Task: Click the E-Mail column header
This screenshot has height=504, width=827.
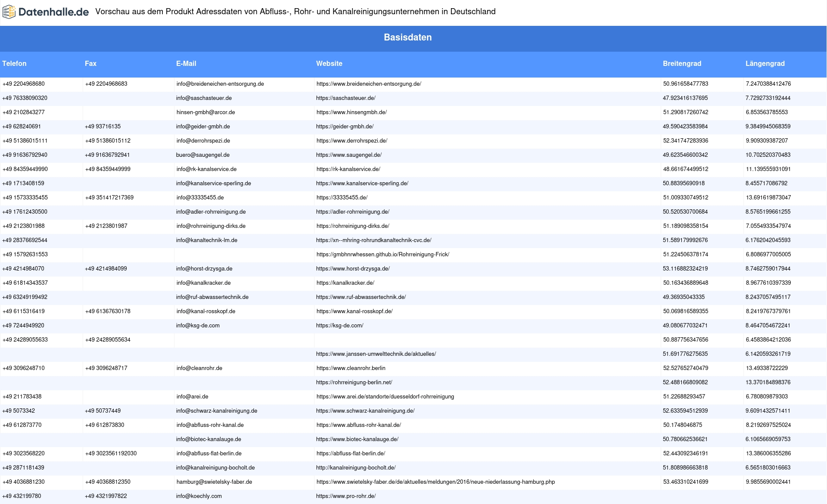Action: point(186,64)
